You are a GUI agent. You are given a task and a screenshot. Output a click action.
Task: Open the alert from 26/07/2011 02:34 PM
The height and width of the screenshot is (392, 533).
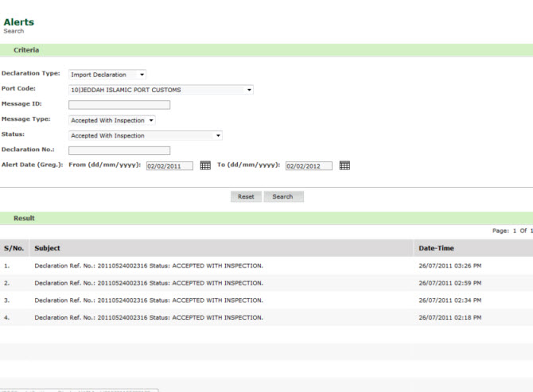[x=149, y=301]
